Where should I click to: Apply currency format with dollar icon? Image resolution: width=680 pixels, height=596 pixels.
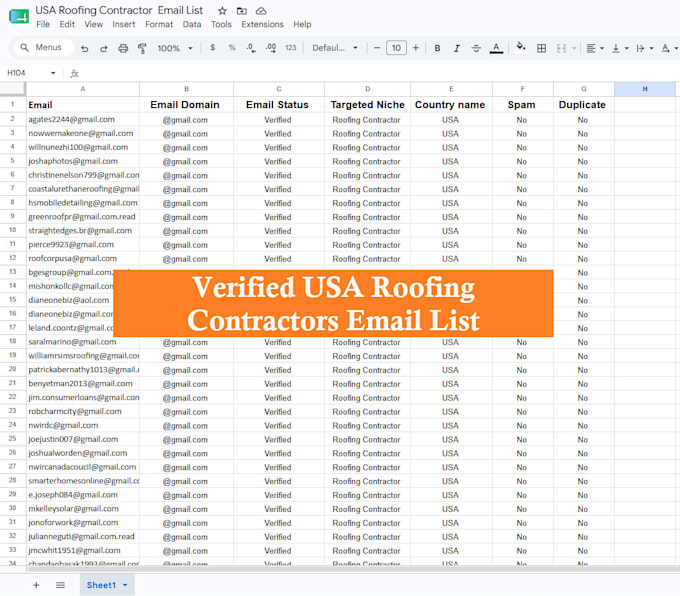click(x=212, y=48)
